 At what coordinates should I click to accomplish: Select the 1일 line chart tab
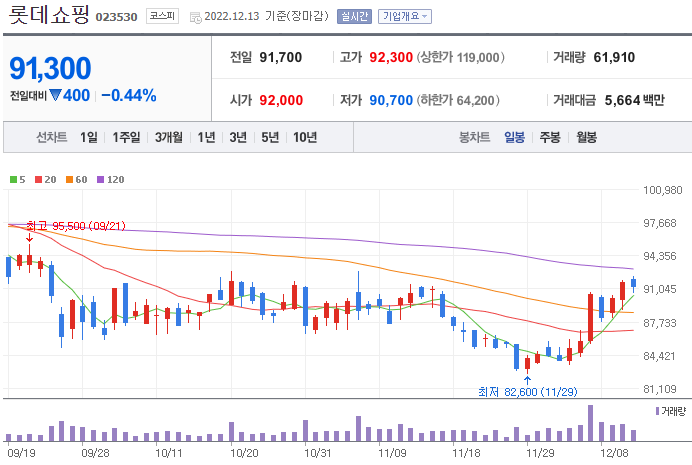(89, 137)
